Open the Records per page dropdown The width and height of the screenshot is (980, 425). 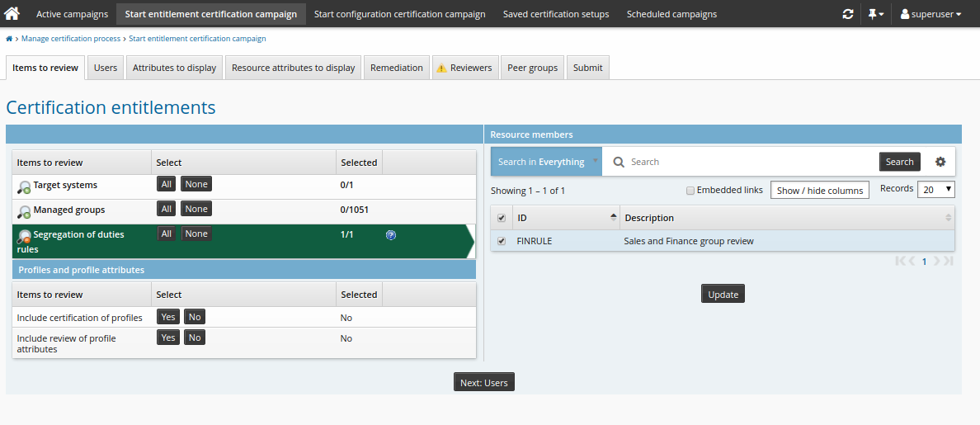[x=935, y=189]
